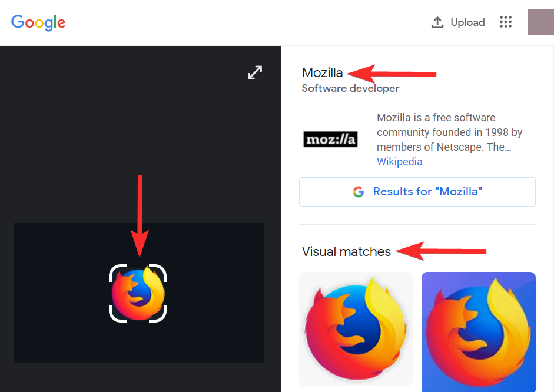Screen dimensions: 554x392
Task: Expand the image with the diagonal arrows icon
Action: pos(255,73)
